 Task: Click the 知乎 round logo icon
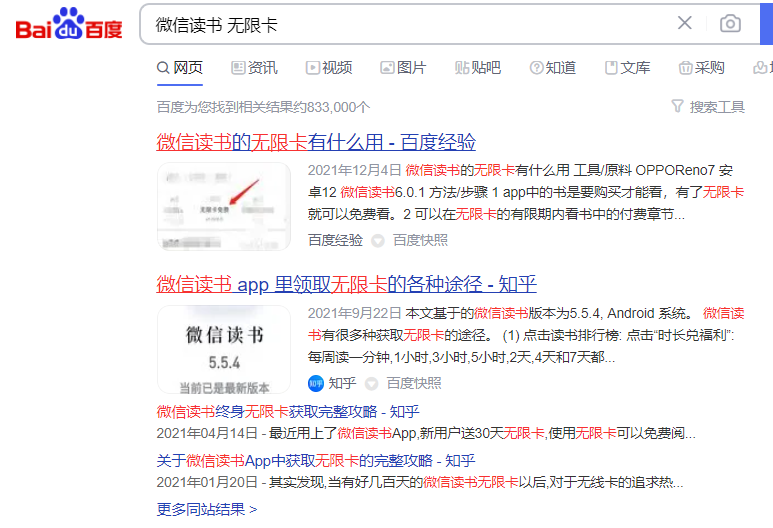pos(316,383)
